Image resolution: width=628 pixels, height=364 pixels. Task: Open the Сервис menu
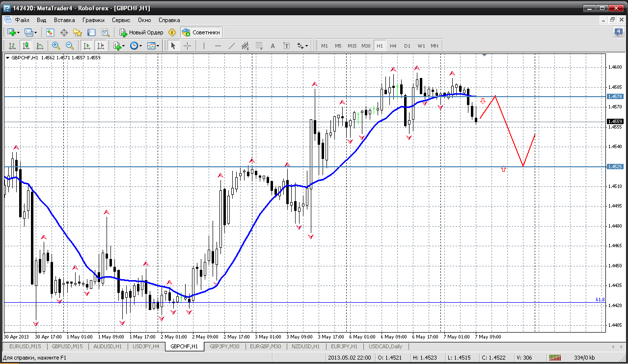coord(121,20)
